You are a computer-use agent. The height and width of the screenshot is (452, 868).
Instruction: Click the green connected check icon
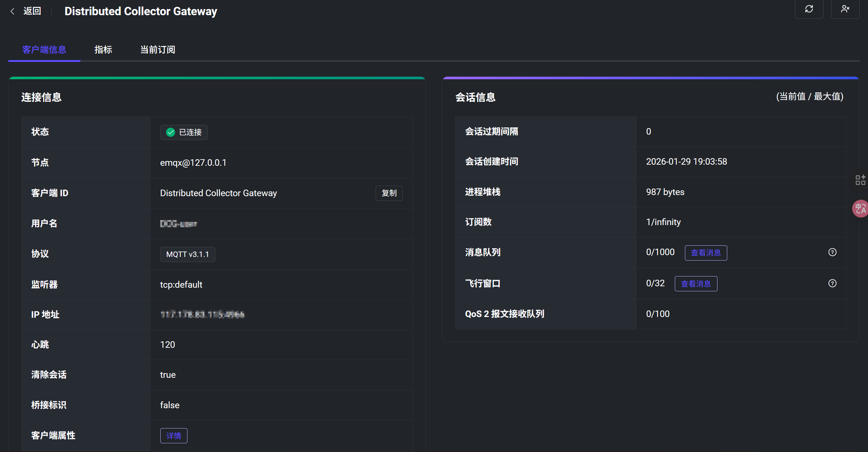[x=170, y=132]
